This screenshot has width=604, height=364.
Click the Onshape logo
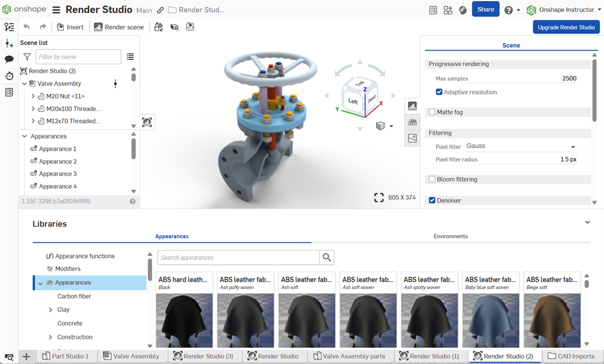[24, 9]
